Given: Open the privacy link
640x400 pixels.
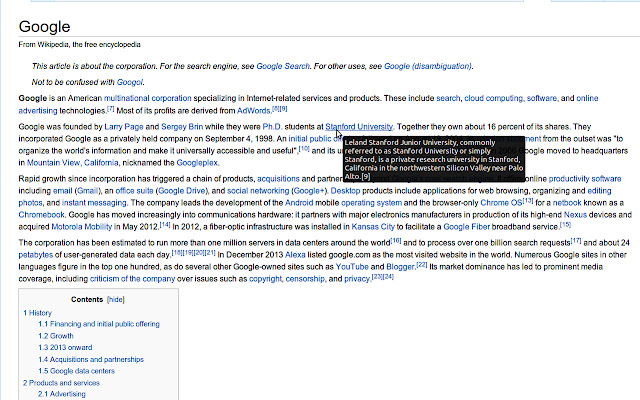Looking at the screenshot, I should coord(357,279).
